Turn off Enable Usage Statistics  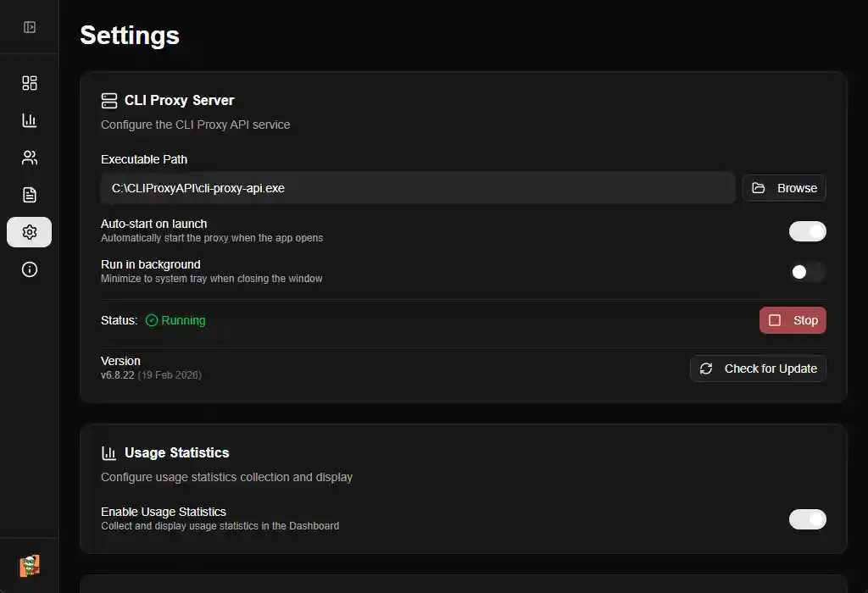click(x=807, y=519)
